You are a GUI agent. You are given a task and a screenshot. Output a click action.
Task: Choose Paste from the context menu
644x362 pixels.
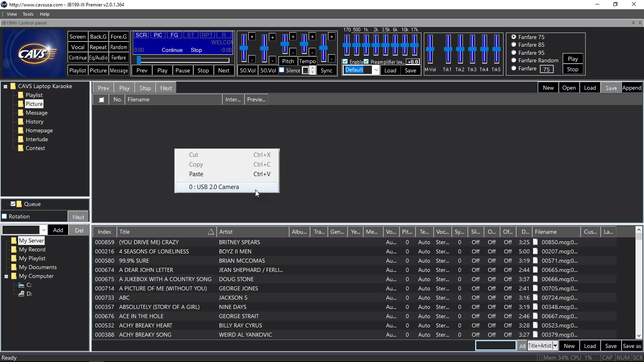tap(227, 174)
